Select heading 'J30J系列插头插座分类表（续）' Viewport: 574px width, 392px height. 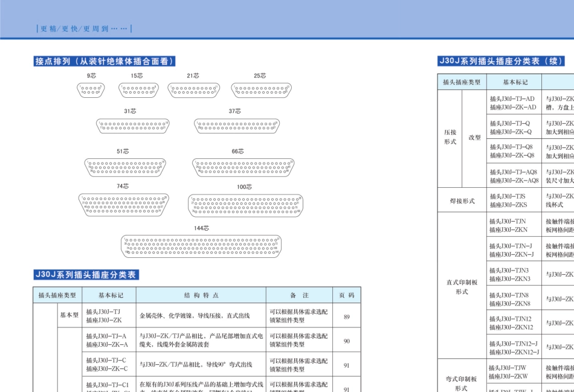click(x=501, y=61)
